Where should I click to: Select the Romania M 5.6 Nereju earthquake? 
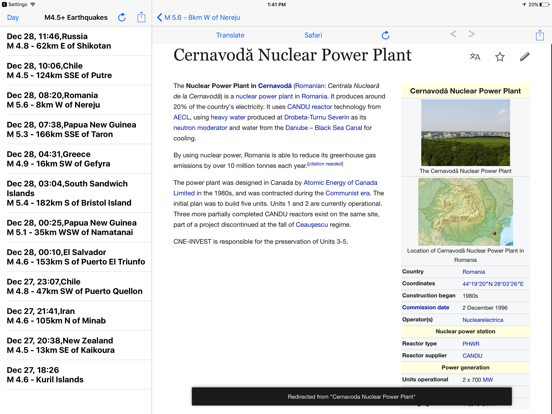pyautogui.click(x=76, y=100)
